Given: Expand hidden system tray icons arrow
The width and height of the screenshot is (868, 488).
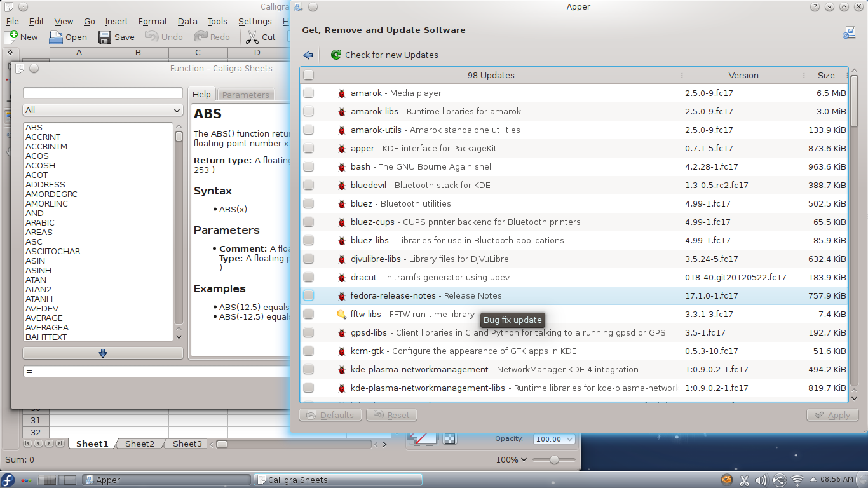Looking at the screenshot, I should [x=813, y=480].
